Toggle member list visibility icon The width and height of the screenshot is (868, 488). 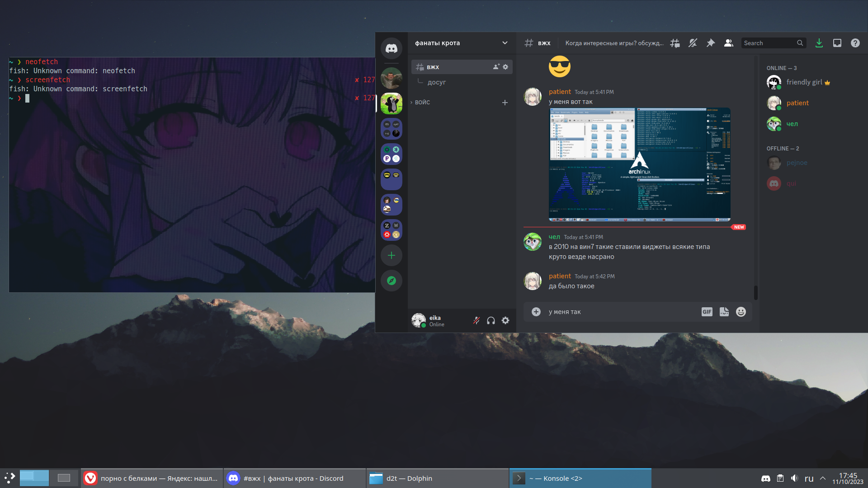pos(729,43)
